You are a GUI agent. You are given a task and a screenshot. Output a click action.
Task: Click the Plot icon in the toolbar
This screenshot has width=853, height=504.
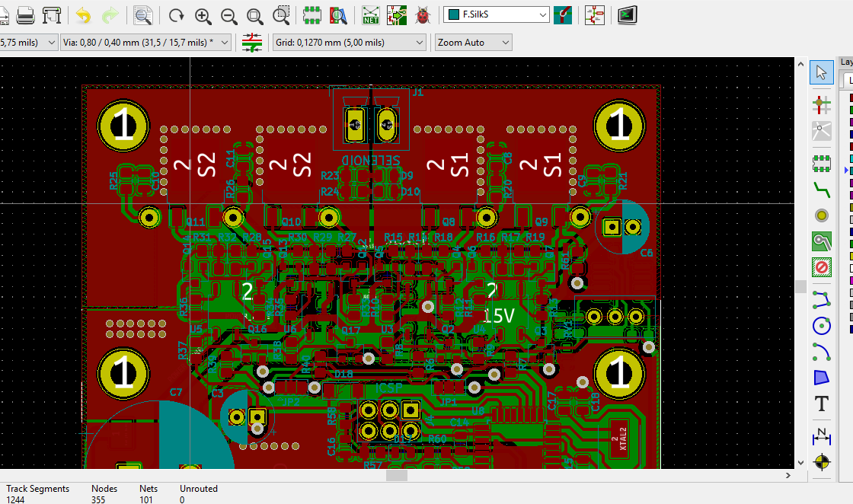pos(52,14)
